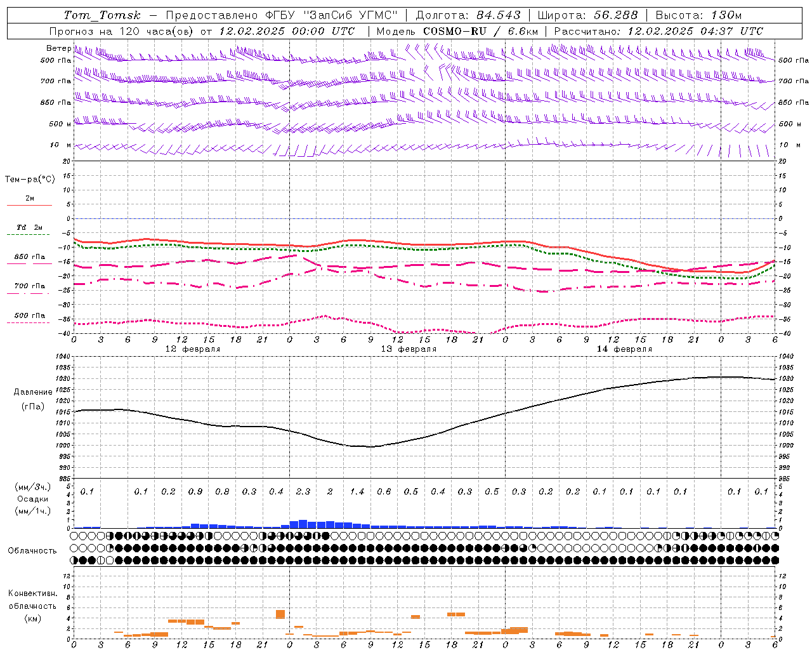
Task: Select the (мм/1ч.) unit label
Action: click(32, 511)
